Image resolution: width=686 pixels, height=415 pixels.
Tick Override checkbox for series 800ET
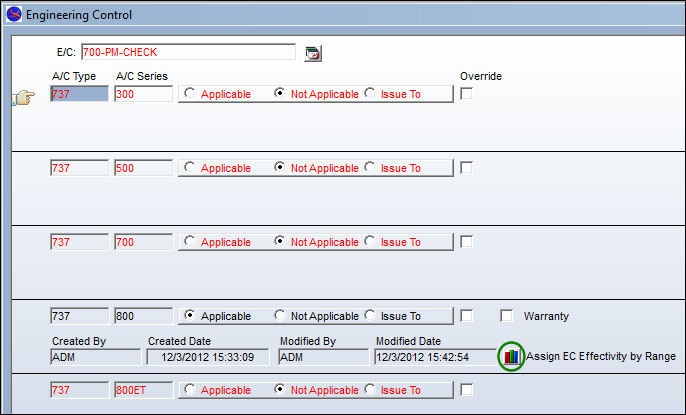pyautogui.click(x=466, y=389)
